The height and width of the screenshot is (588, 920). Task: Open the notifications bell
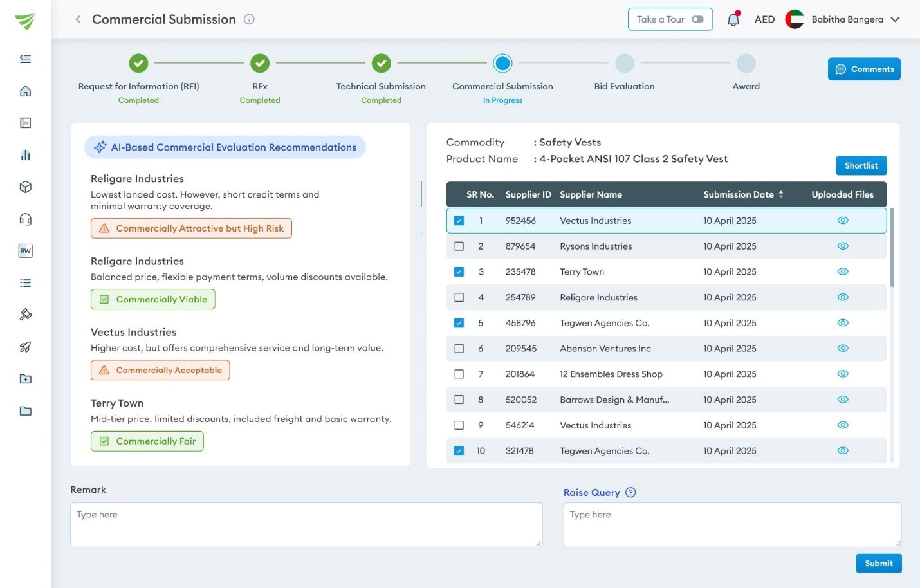733,19
